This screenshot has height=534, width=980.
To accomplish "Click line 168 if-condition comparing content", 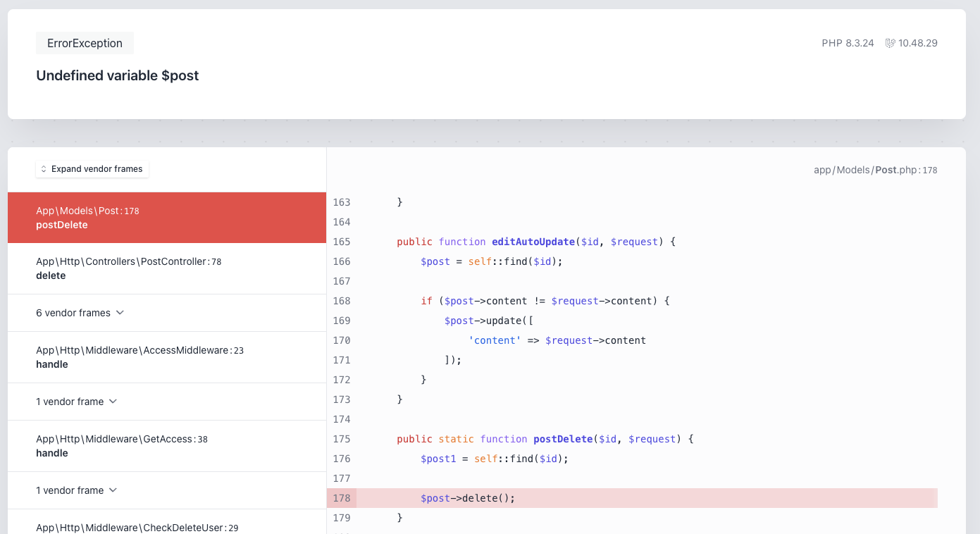I will click(545, 301).
